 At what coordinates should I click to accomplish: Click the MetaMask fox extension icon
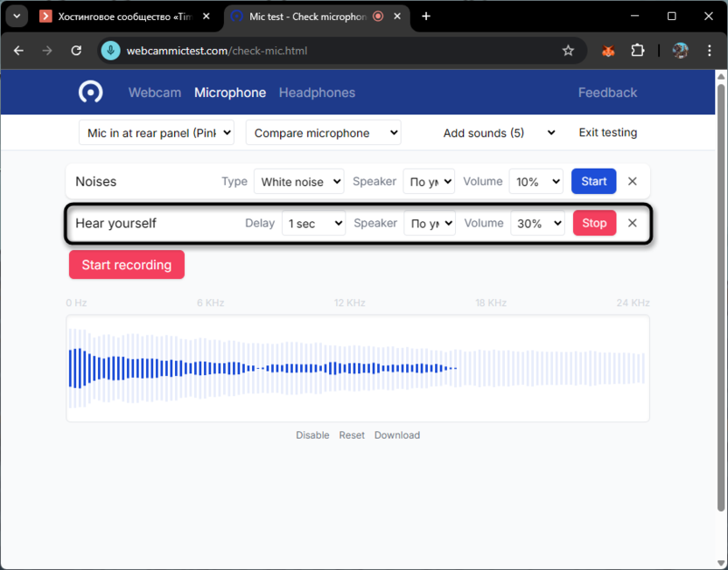pyautogui.click(x=608, y=51)
